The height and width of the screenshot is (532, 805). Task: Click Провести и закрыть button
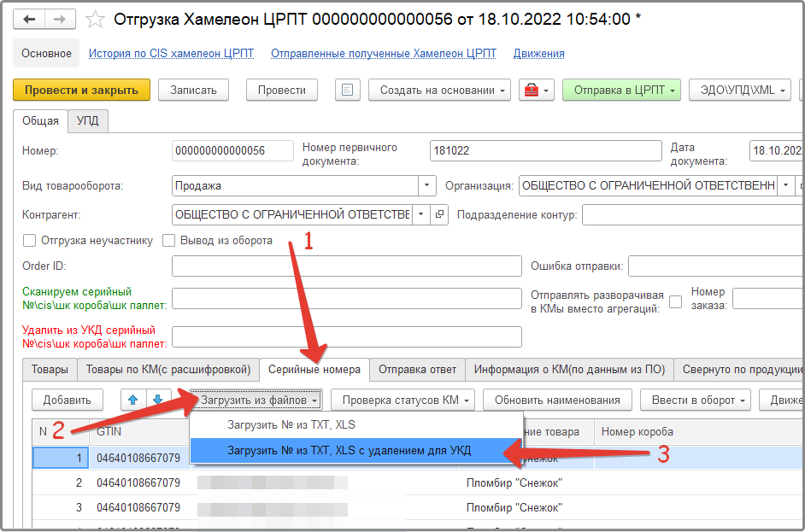[x=82, y=91]
